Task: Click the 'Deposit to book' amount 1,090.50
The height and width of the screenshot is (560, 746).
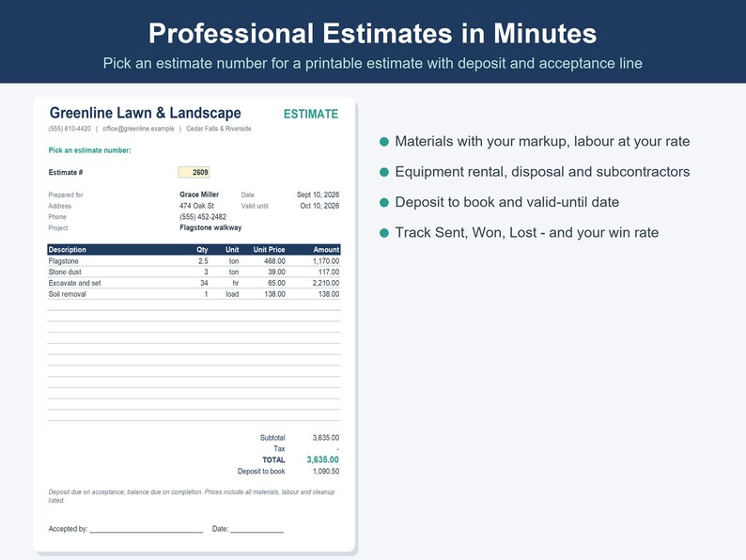Action: (326, 471)
